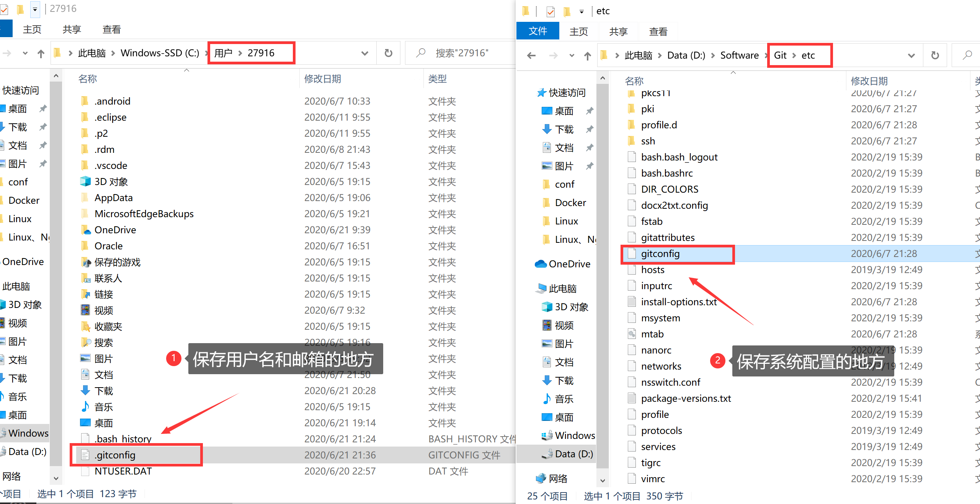Click back arrow in etc window

(531, 56)
